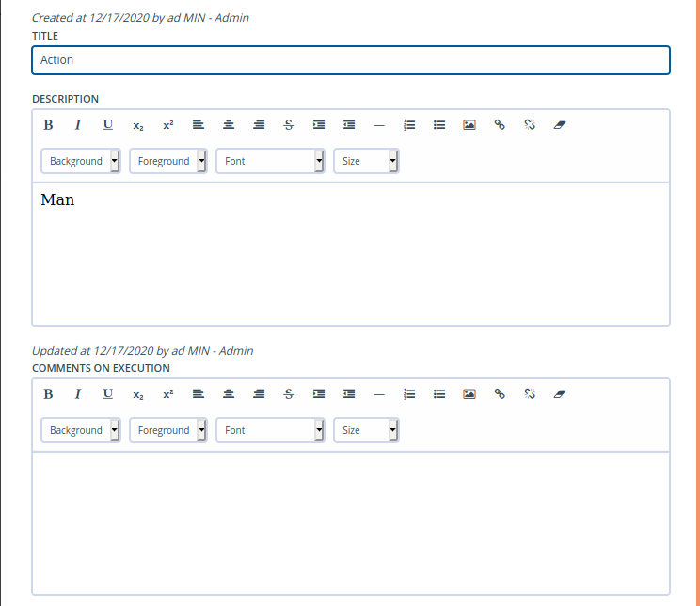Center align text in the Description editor
This screenshot has width=700, height=606.
coord(229,125)
